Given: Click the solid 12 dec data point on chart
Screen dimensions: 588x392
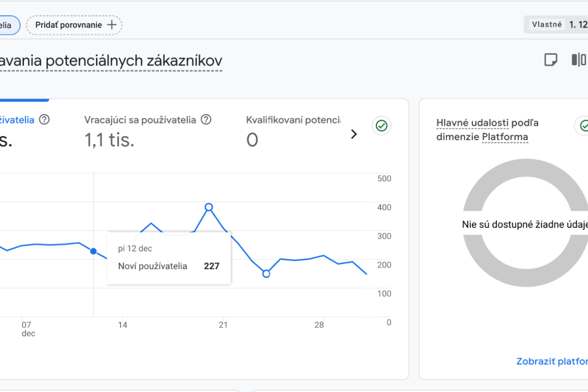Looking at the screenshot, I should (x=94, y=251).
